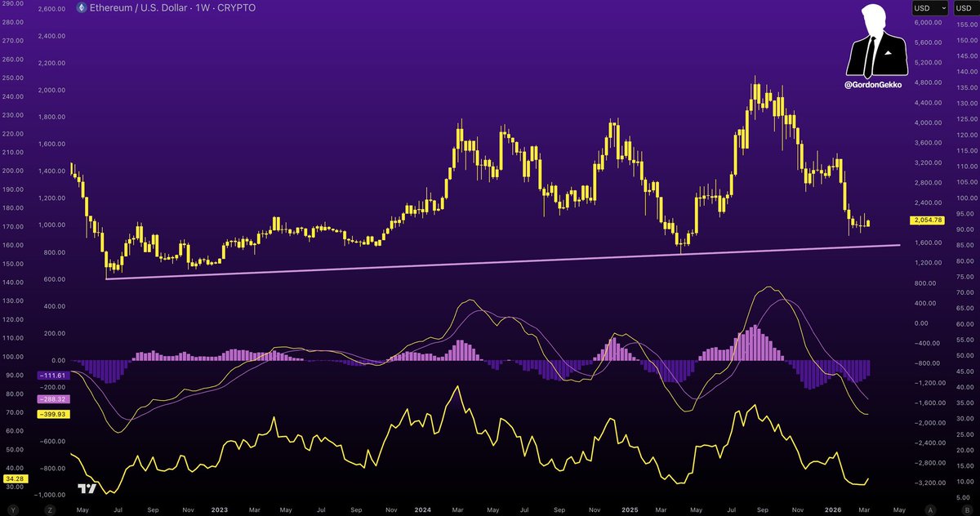Click the 2,600.00 left price scale label

tap(51, 9)
